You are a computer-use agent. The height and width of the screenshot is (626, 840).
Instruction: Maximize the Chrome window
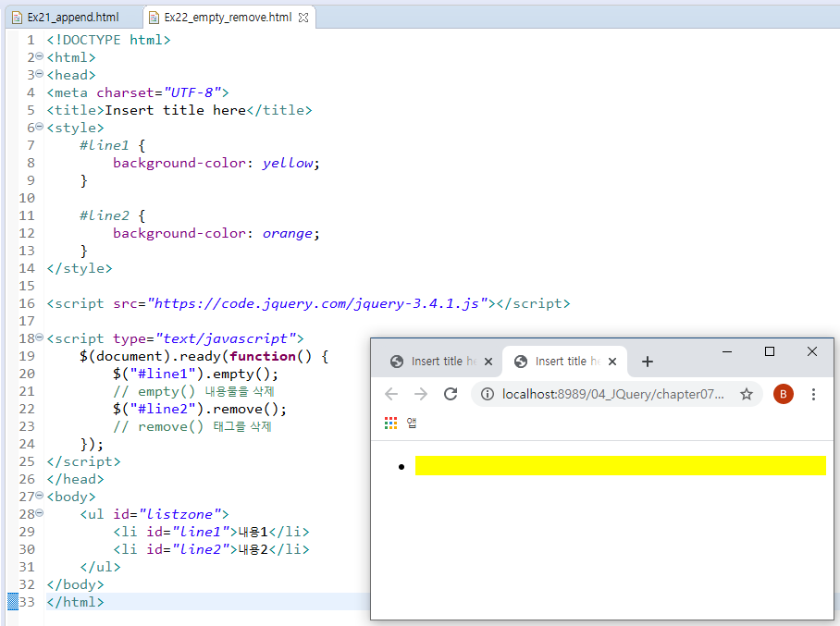pyautogui.click(x=770, y=351)
